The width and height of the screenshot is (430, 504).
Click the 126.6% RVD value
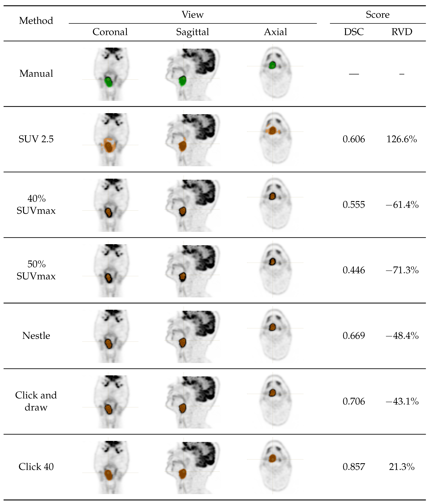click(402, 139)
